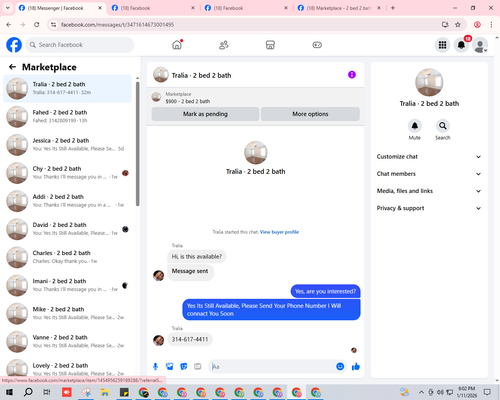500x400 pixels.
Task: Open the purple conversation information icon
Action: [352, 75]
